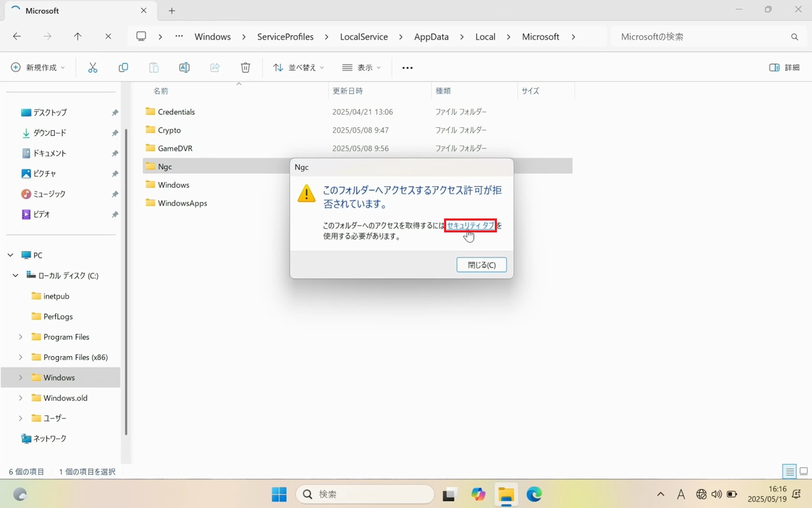
Task: Open Microsoft Edge from the taskbar
Action: pos(534,494)
